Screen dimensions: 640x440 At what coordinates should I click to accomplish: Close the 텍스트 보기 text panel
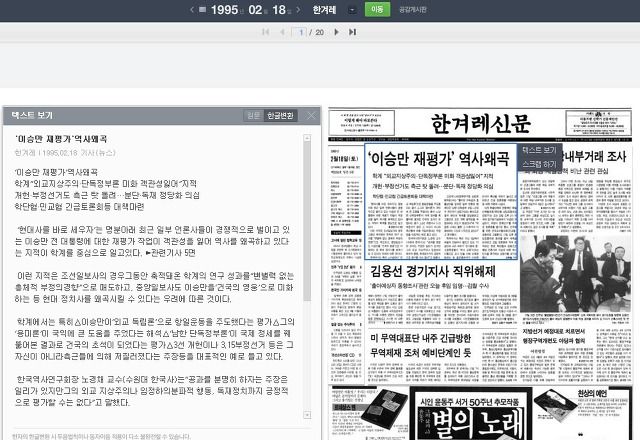coord(311,116)
